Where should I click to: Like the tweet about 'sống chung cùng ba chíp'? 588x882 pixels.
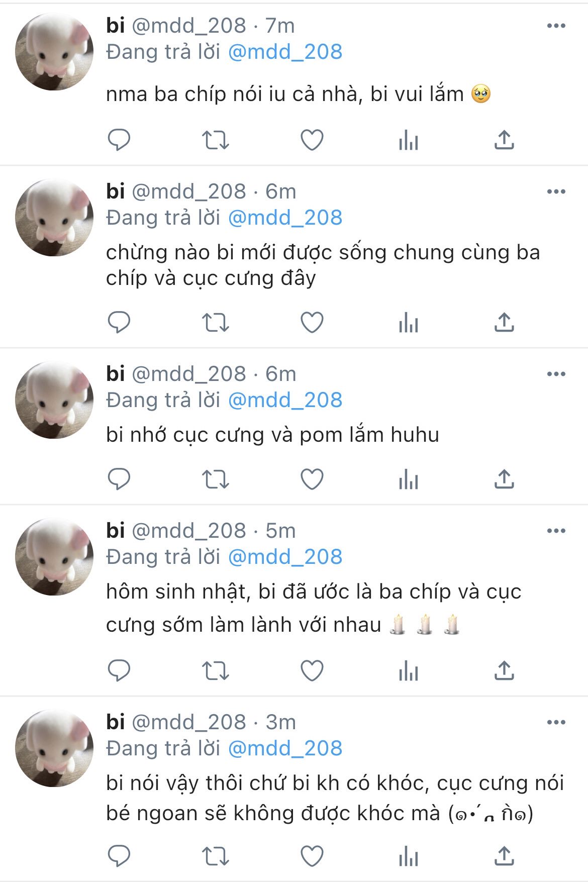312,322
